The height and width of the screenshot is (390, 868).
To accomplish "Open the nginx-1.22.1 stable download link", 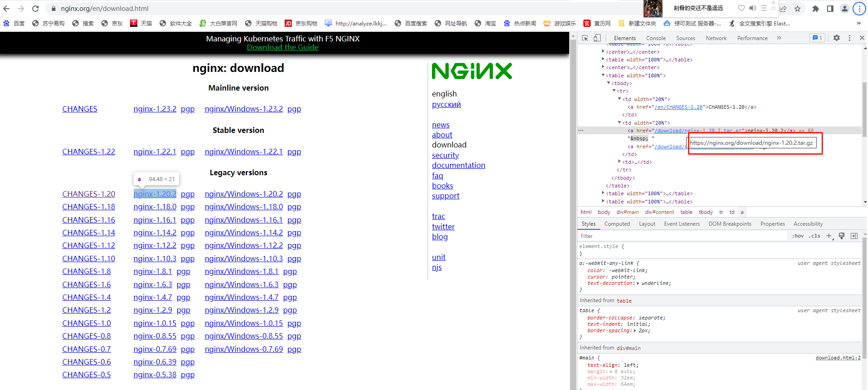I will pos(155,152).
